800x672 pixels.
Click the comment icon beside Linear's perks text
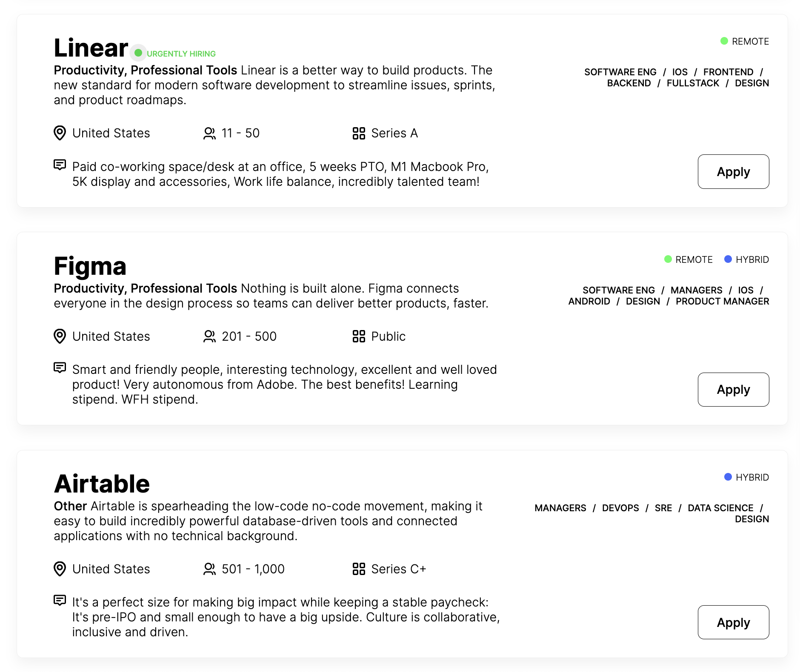60,165
